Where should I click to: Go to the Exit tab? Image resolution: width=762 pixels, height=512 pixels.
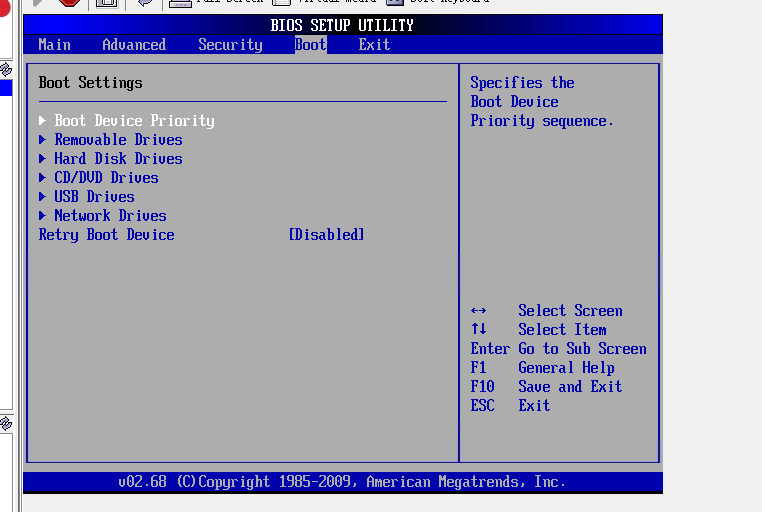pos(374,45)
